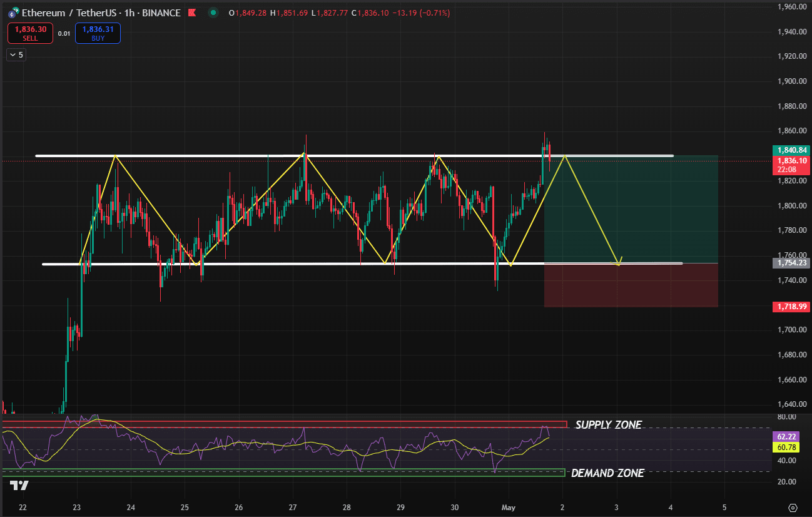Click the TradingView logo
Screen dimensions: 812x517
coord(19,485)
